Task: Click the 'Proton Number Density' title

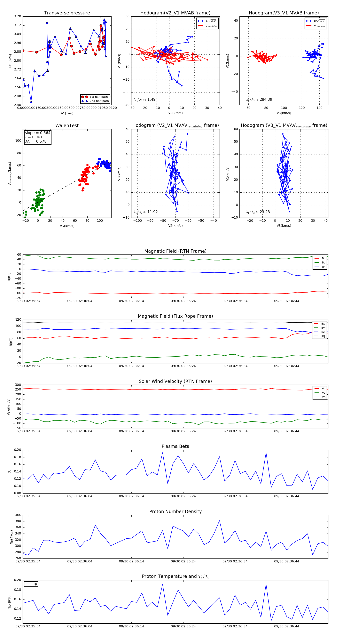Action: point(175,511)
